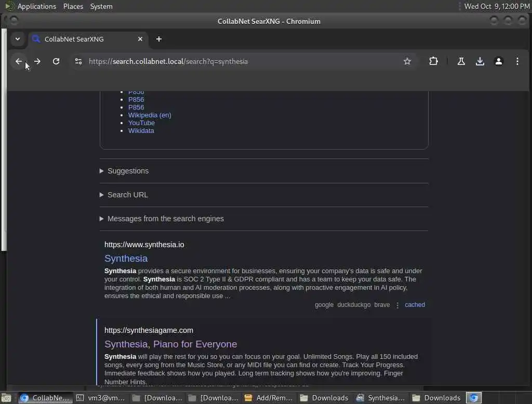Screen dimensions: 532x404
Task: Click the show desktop icon in taskbar
Action: pos(6,398)
